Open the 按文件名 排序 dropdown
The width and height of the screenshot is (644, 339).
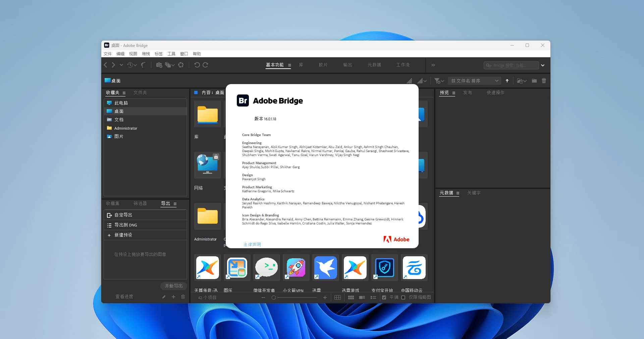pos(475,81)
